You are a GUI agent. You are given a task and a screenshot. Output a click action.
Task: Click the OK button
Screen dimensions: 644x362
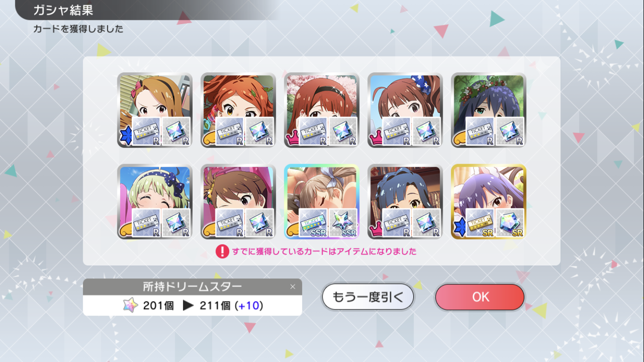tap(480, 297)
